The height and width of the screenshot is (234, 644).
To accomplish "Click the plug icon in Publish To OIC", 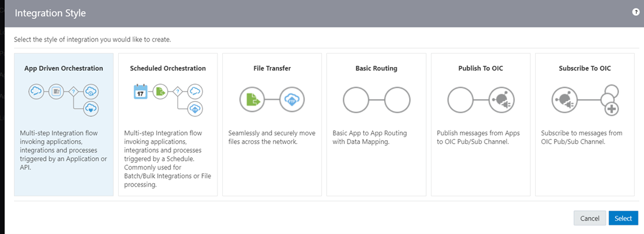I will point(502,100).
